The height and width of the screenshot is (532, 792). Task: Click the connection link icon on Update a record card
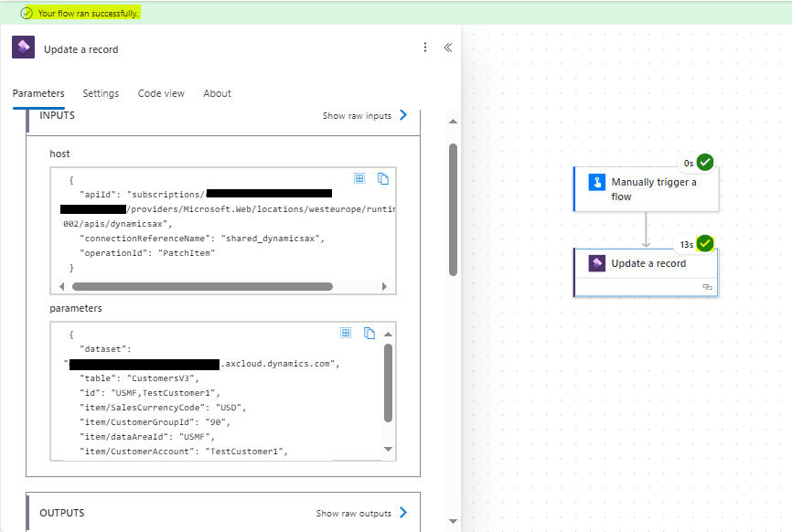tap(707, 287)
